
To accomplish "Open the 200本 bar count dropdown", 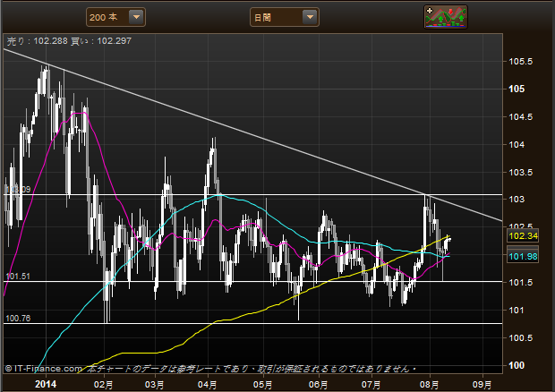I will click(x=115, y=17).
